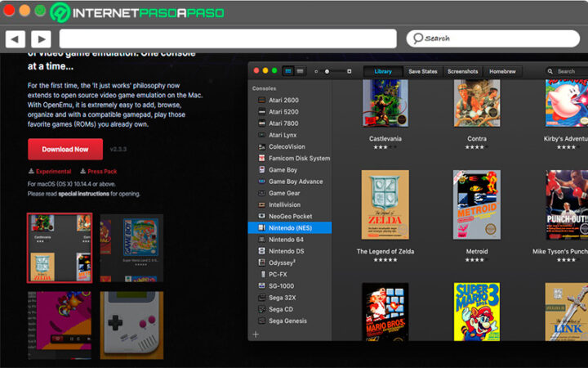This screenshot has width=588, height=368.
Task: Click the browser address bar
Action: (229, 38)
